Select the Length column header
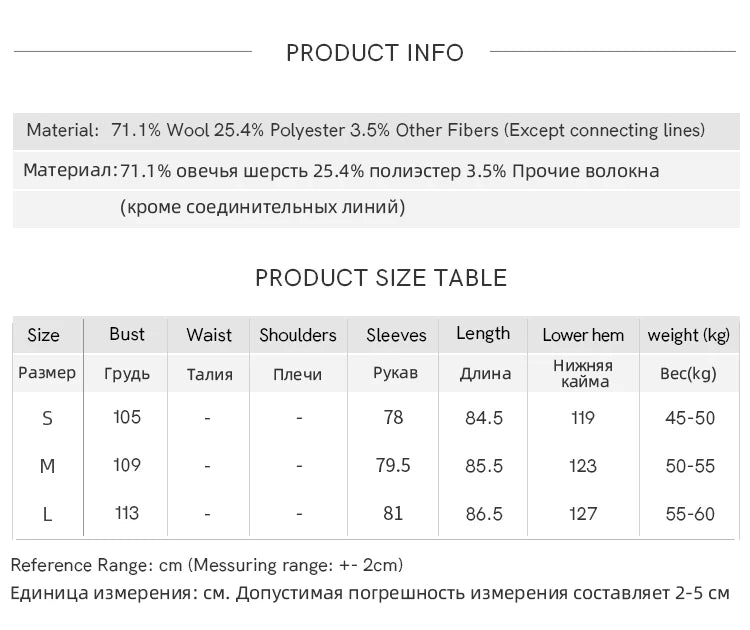The width and height of the screenshot is (750, 630). point(483,334)
